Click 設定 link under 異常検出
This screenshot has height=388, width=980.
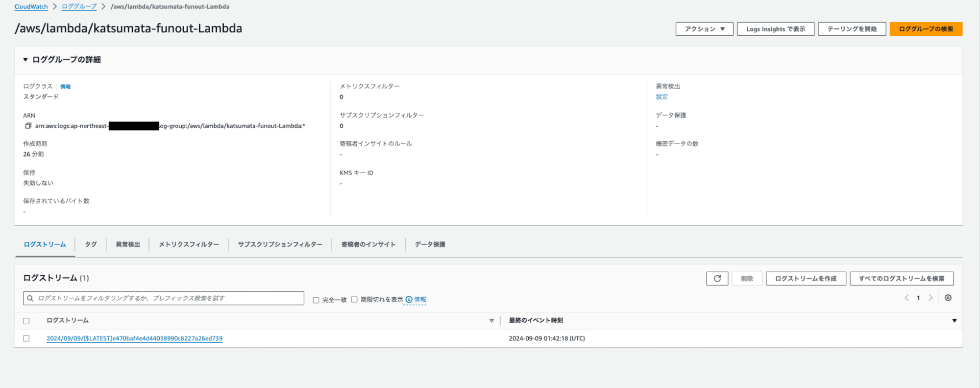661,97
